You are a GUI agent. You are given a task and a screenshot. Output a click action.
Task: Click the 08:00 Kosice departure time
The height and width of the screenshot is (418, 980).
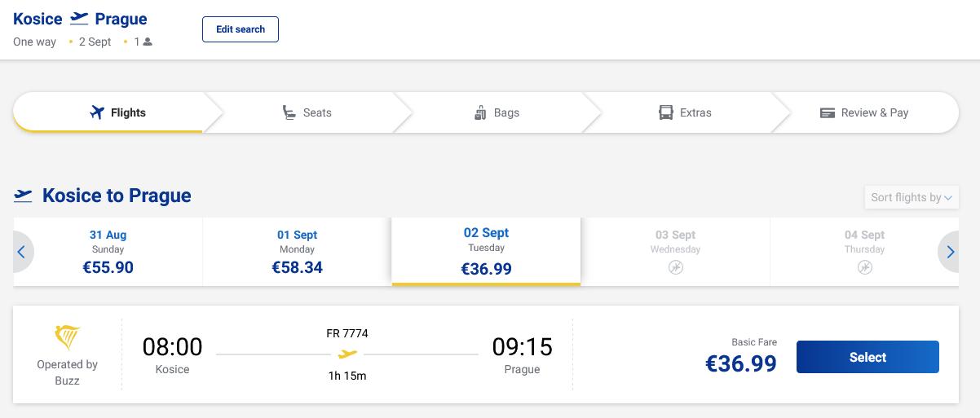click(172, 347)
